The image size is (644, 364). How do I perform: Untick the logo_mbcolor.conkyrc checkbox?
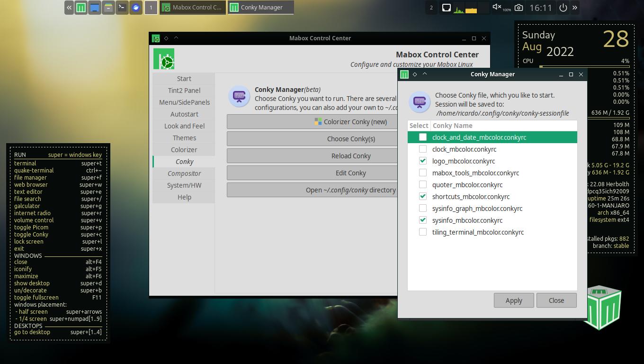point(423,161)
